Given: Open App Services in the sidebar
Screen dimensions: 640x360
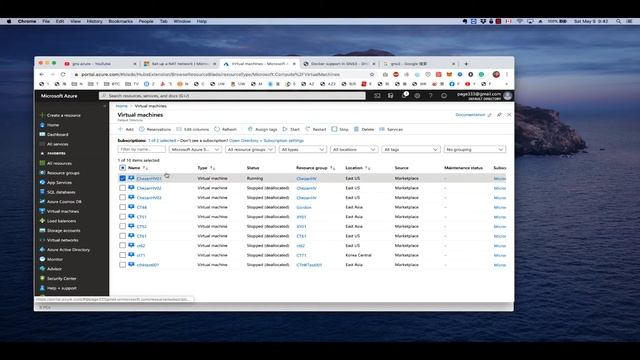Looking at the screenshot, I should point(59,182).
